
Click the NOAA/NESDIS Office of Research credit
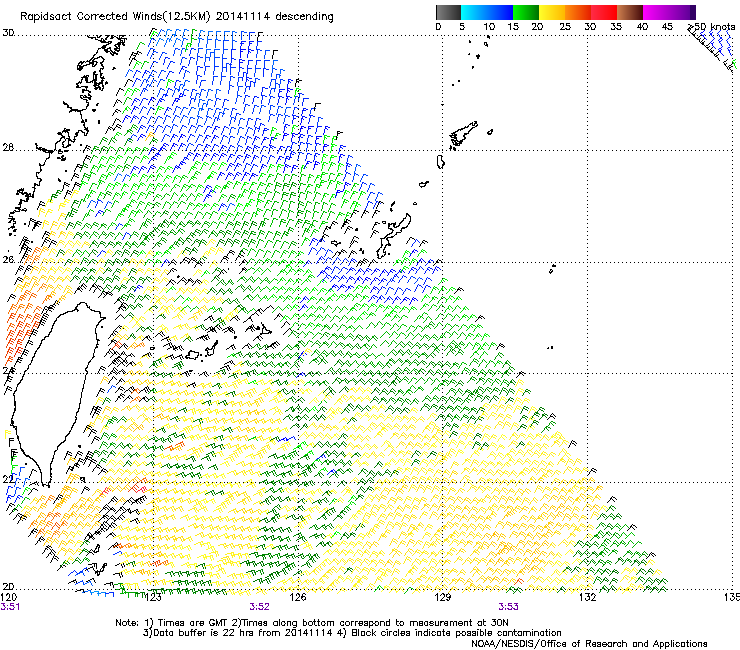(589, 643)
